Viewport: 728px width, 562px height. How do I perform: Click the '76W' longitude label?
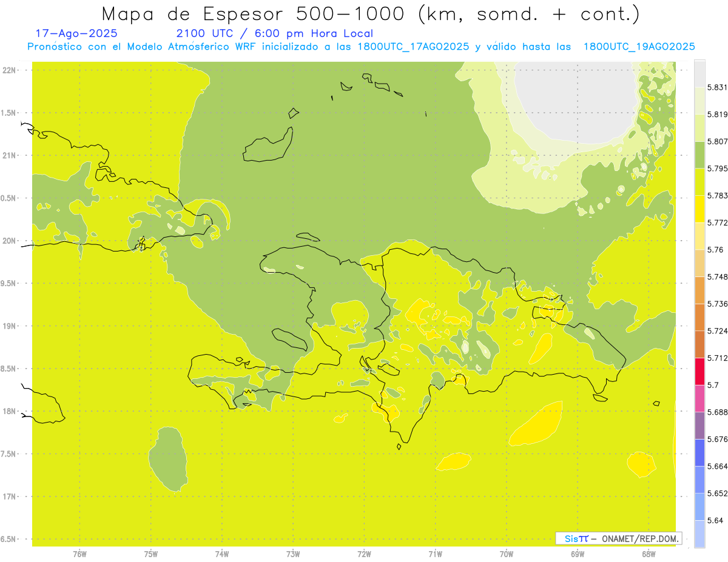coord(79,554)
